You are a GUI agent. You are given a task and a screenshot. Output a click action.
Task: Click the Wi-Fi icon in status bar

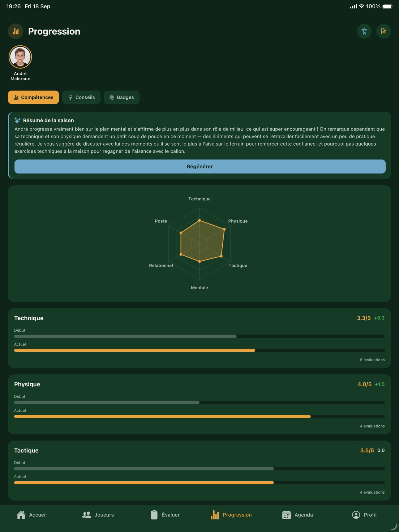point(361,6)
